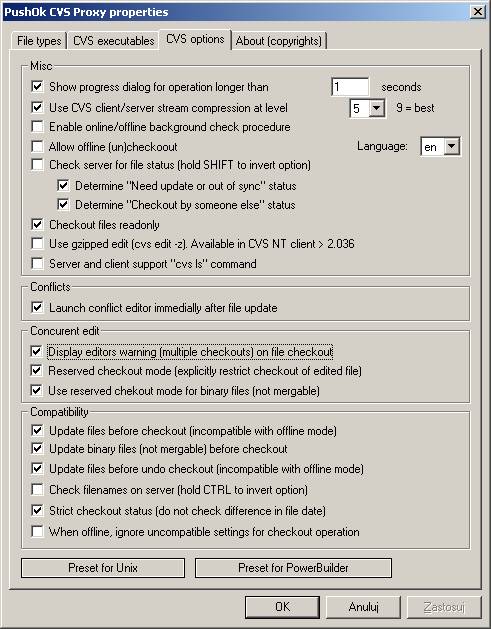The image size is (491, 629).
Task: Toggle CVS client/server stream compression checkbox
Action: pos(37,108)
